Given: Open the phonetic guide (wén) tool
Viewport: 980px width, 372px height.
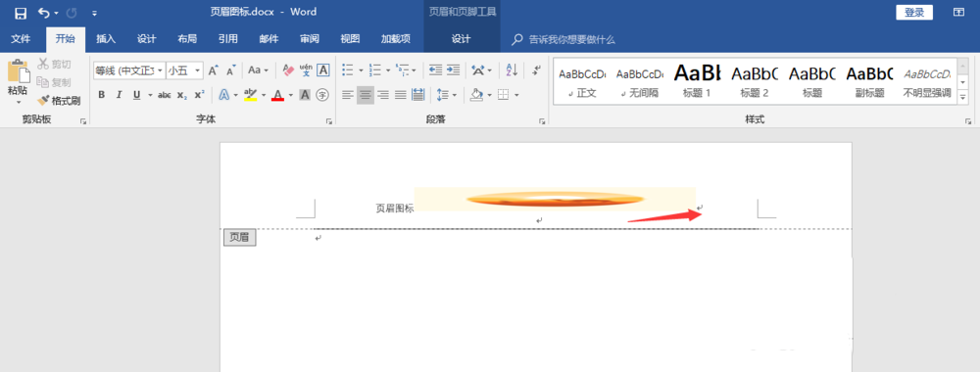Looking at the screenshot, I should click(x=306, y=70).
